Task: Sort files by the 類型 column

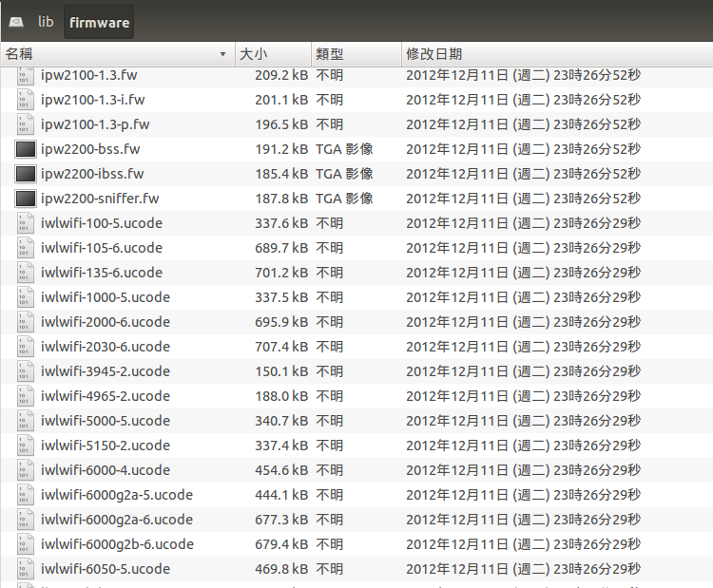Action: tap(356, 54)
